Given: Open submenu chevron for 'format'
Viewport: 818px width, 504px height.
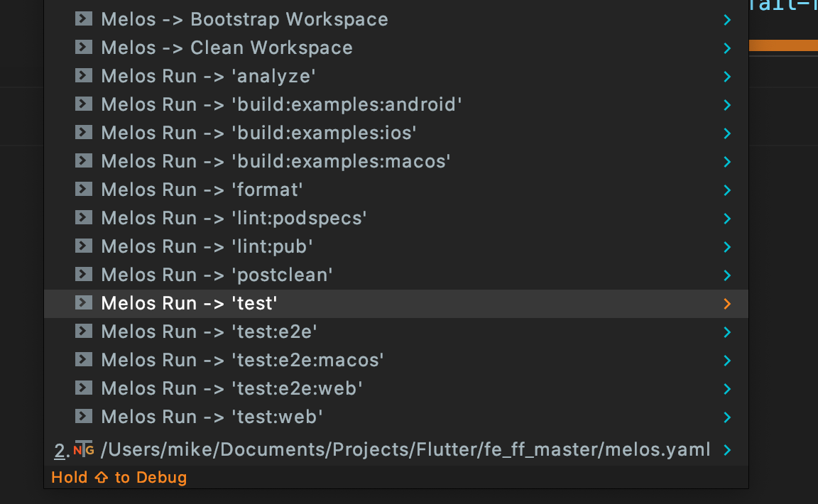Looking at the screenshot, I should tap(727, 190).
